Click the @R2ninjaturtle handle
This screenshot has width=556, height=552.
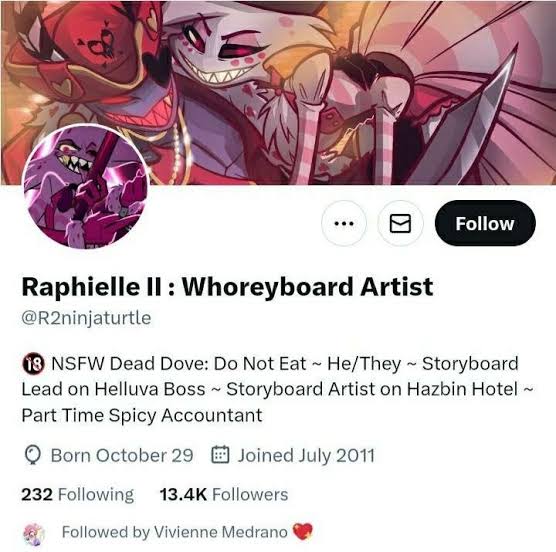87,318
